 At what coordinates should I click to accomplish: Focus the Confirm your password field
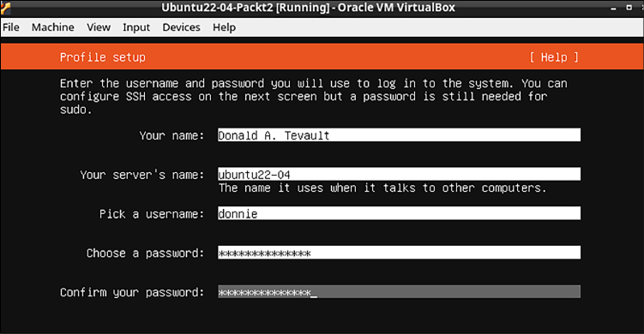point(399,292)
